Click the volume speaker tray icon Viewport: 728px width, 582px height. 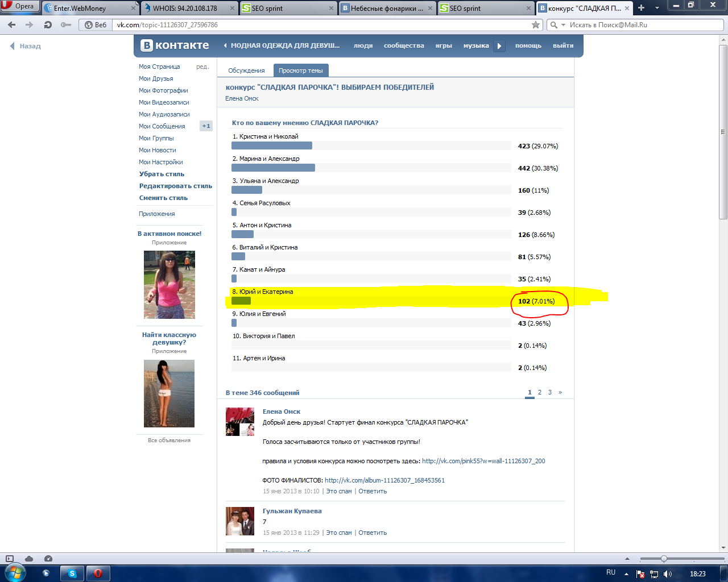pyautogui.click(x=668, y=573)
